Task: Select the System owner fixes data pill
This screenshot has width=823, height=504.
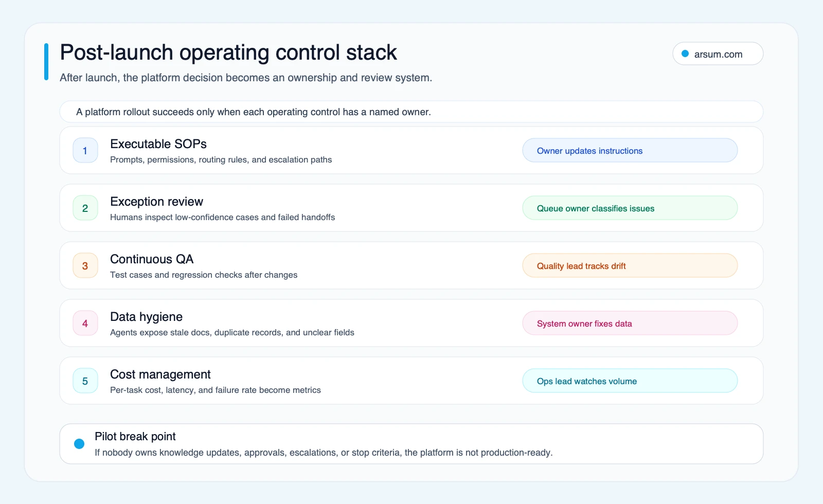Action: [630, 323]
